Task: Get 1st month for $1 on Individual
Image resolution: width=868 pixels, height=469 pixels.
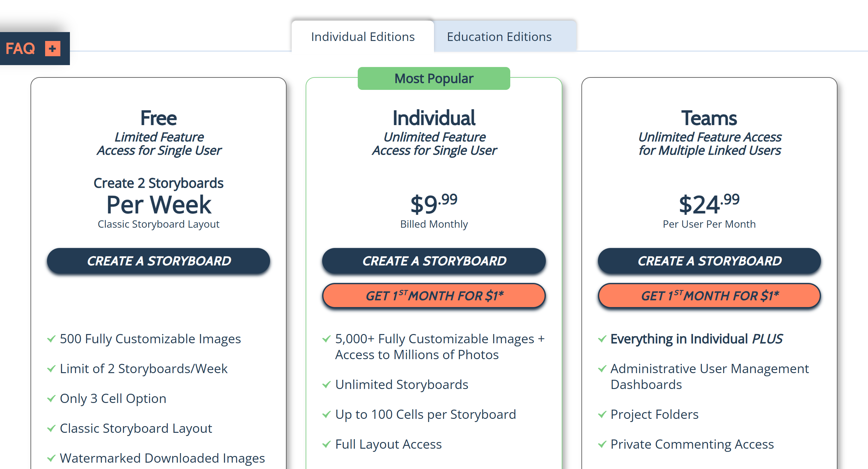Action: coord(434,296)
